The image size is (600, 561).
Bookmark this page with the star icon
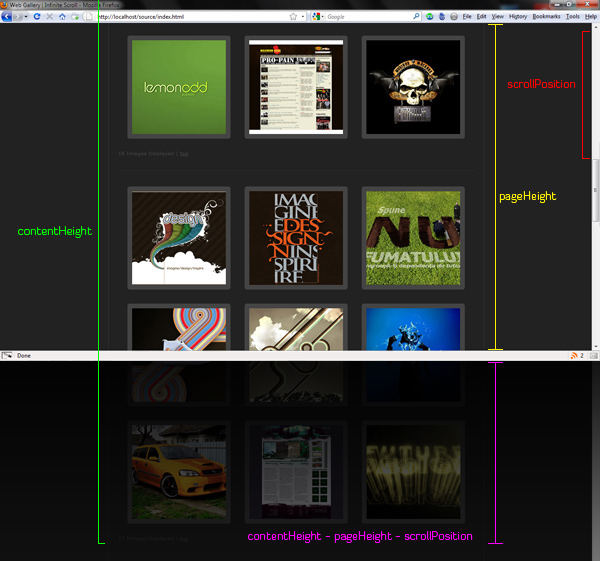[293, 16]
